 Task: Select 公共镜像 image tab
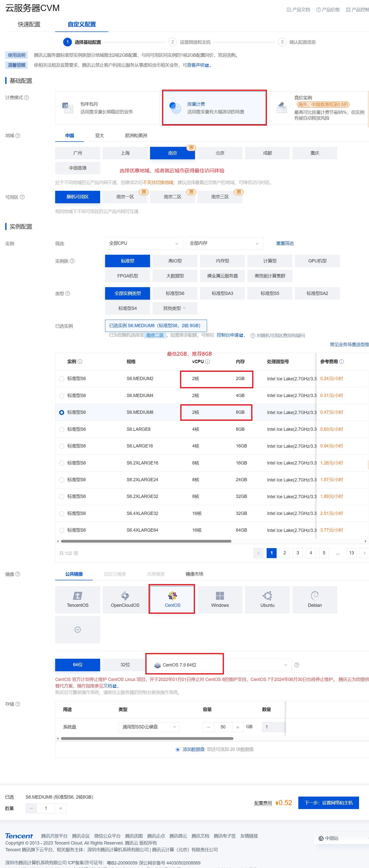coord(74,574)
